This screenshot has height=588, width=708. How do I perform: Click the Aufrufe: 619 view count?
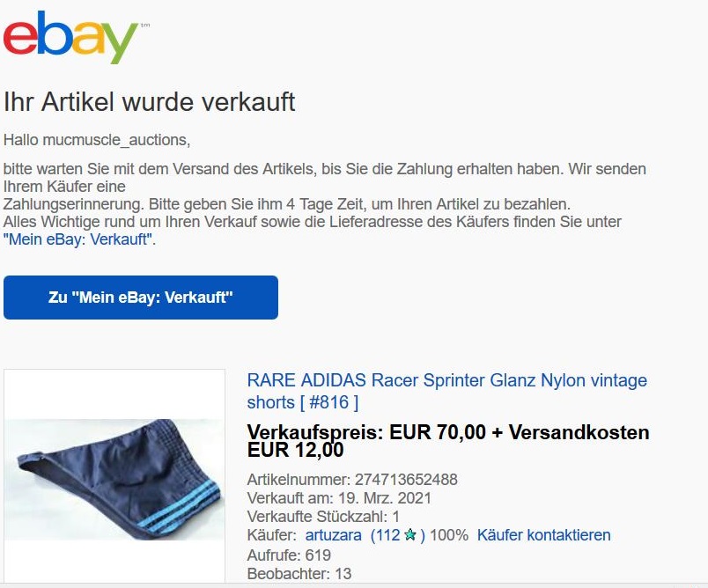pos(289,555)
